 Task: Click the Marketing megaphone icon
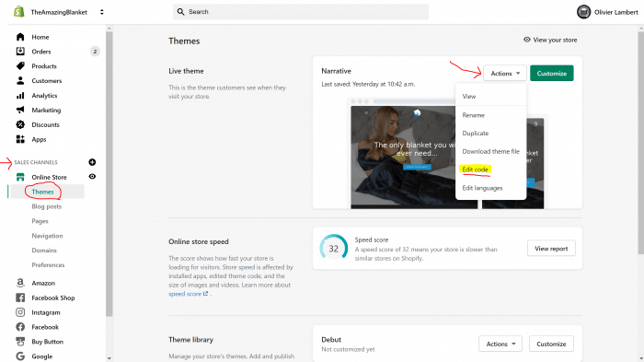(20, 110)
